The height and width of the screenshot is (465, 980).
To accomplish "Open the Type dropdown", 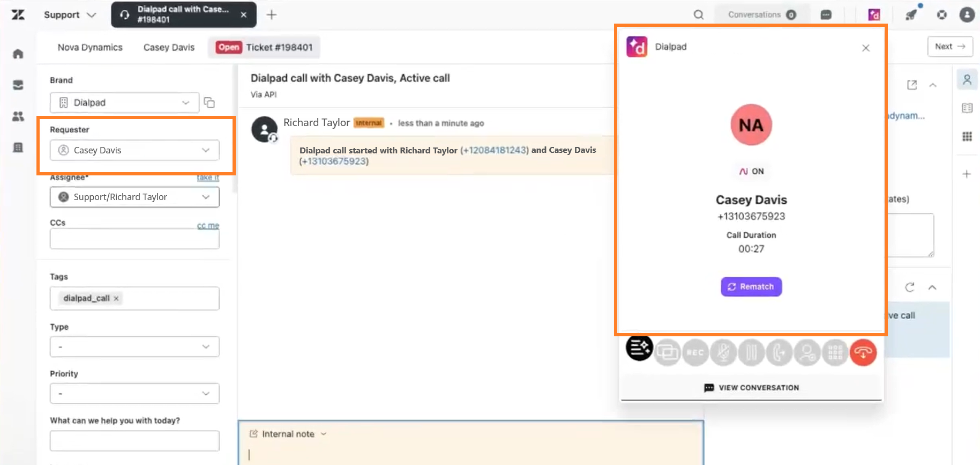I will coord(134,346).
